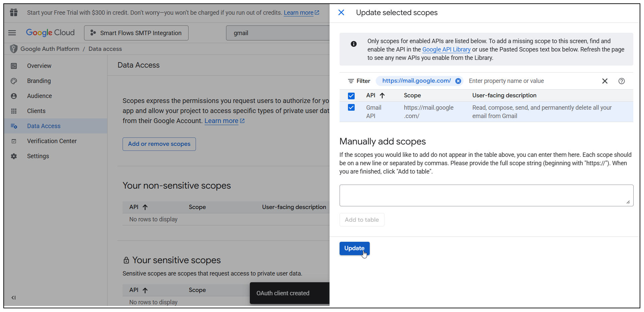Click Learn more about scopes link
The image size is (644, 312).
coord(221,121)
